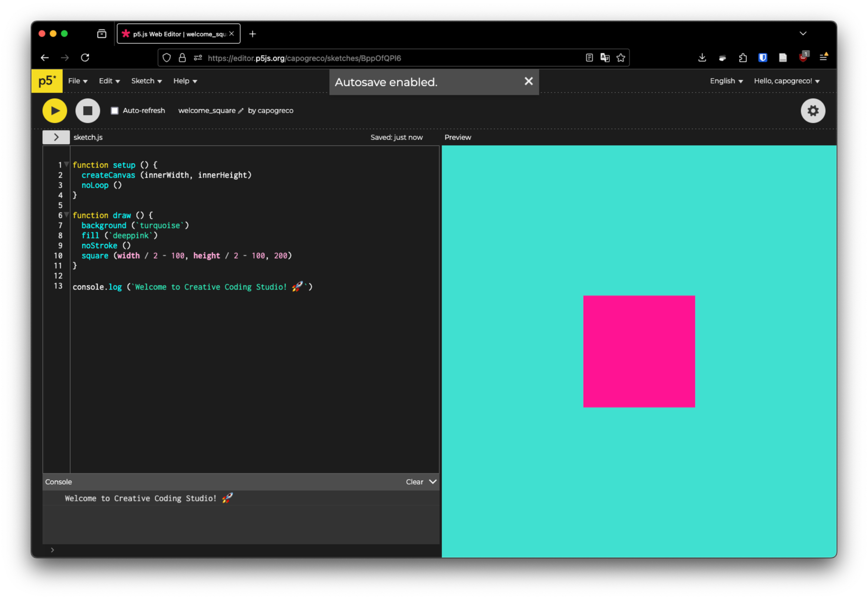Collapse the left sidebar arrow
868x599 pixels.
56,137
